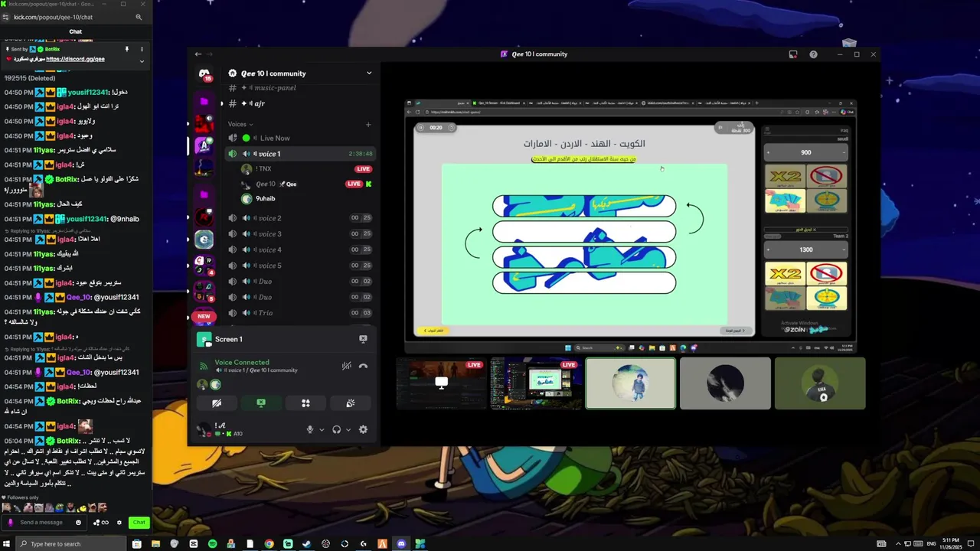Show hidden system tray icons arrow
Screen dimensions: 980x551
pos(898,544)
